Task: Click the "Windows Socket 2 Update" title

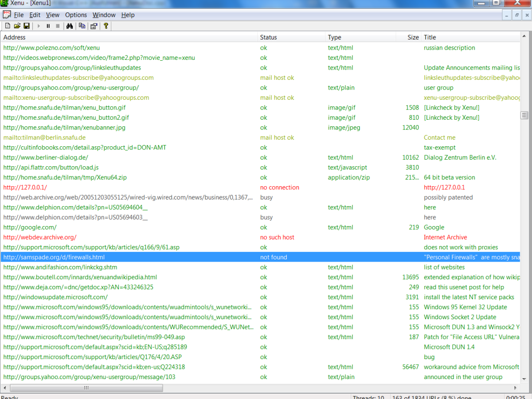Action: coord(460,317)
